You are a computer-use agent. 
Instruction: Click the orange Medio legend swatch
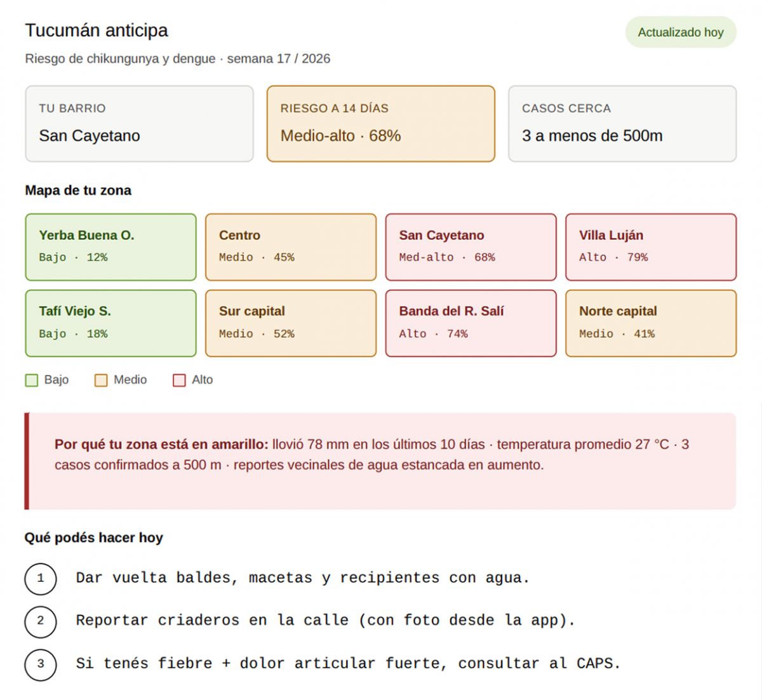(101, 380)
